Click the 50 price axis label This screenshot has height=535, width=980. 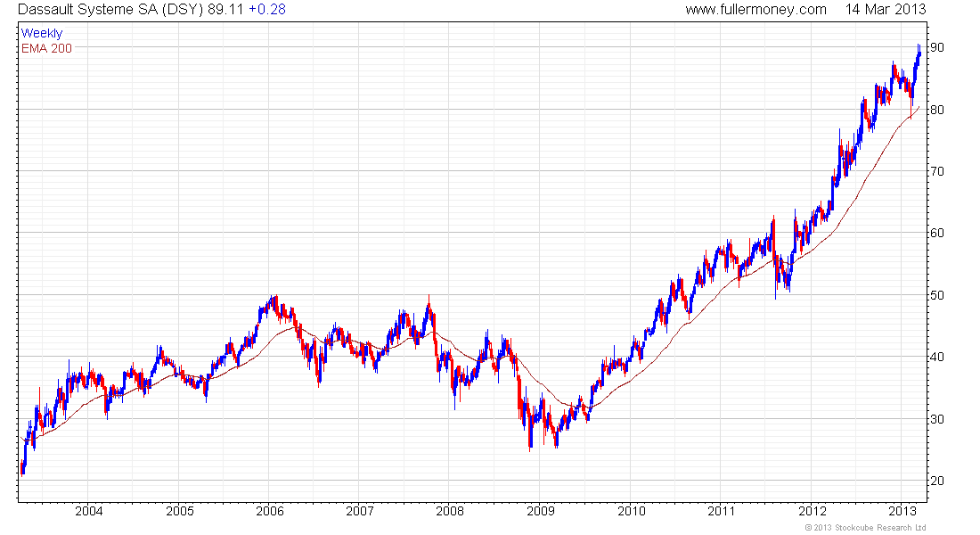(937, 295)
